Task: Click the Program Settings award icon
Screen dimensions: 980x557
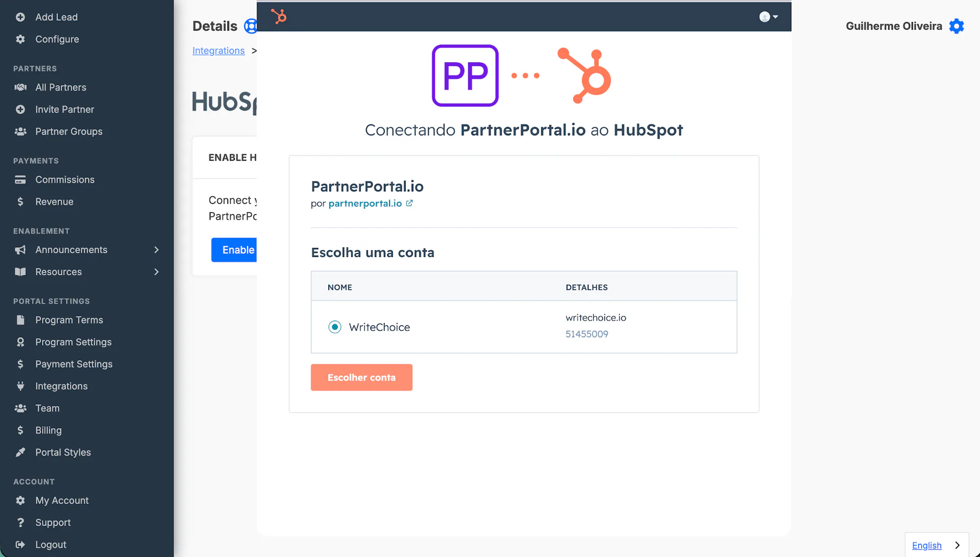Action: click(x=20, y=342)
